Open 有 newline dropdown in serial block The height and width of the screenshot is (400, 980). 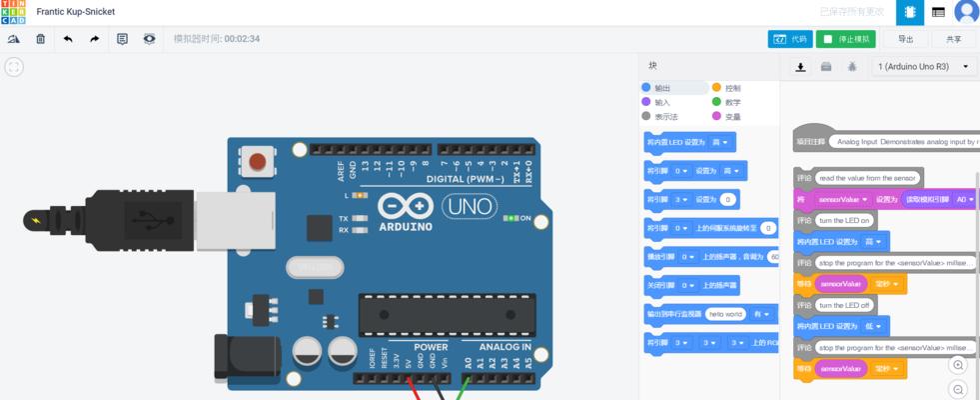[x=760, y=314]
